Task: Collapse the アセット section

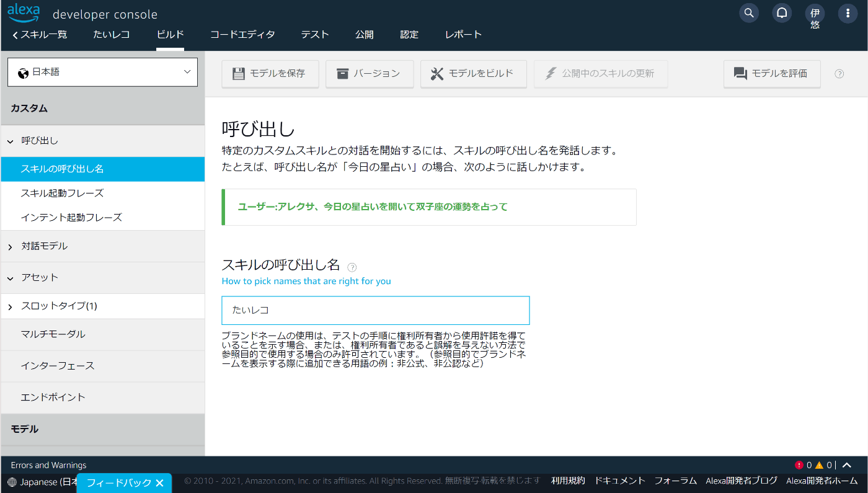Action: tap(102, 277)
